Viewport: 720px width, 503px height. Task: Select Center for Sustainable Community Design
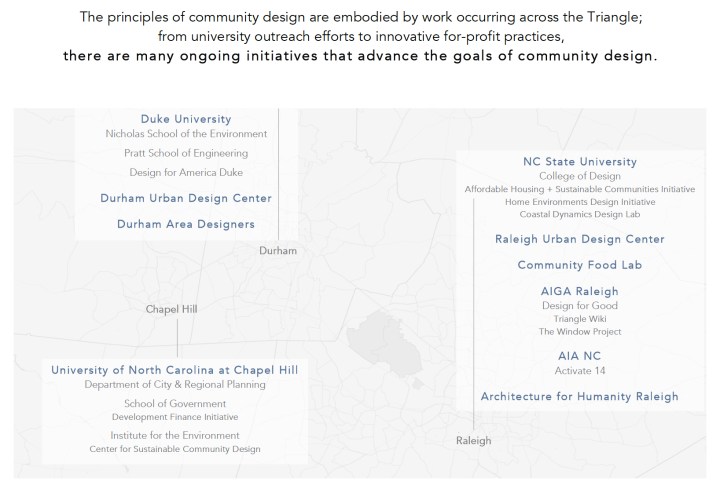[x=175, y=449]
